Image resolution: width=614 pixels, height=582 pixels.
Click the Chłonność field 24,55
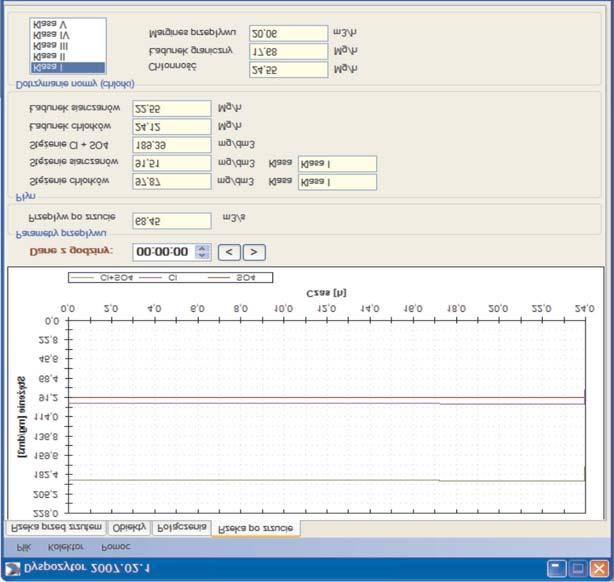(x=289, y=70)
